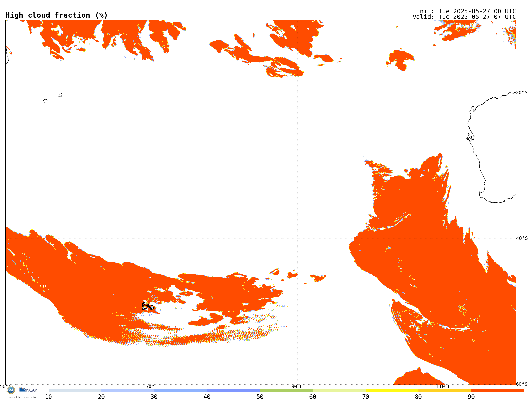Click the 30-40 blue colorbar segment

coord(181,391)
